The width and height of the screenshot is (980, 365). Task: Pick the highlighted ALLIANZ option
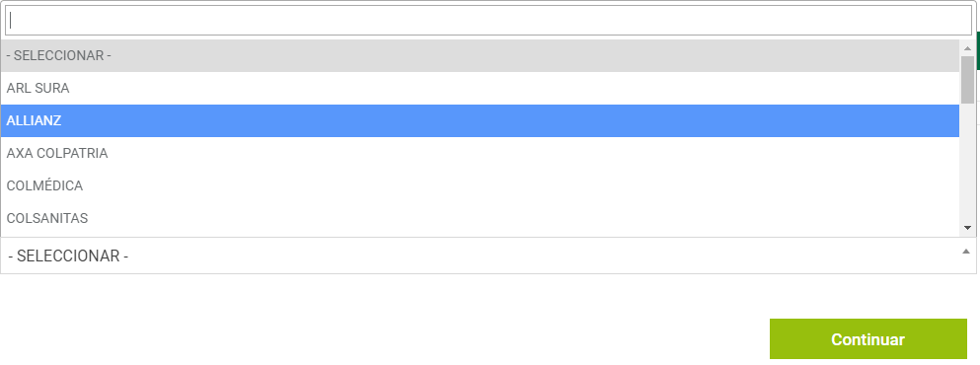[x=480, y=120]
